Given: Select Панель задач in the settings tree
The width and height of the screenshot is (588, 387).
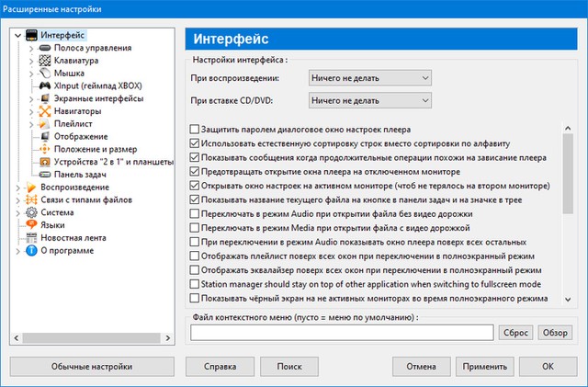Looking at the screenshot, I should [82, 175].
